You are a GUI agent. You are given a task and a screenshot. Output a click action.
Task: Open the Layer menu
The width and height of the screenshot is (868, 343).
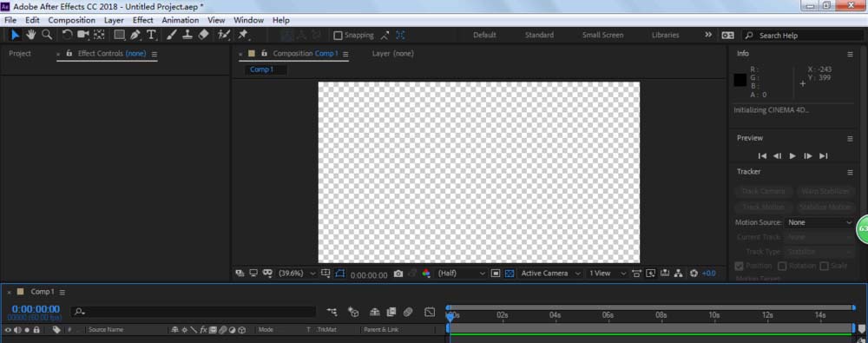pos(114,20)
